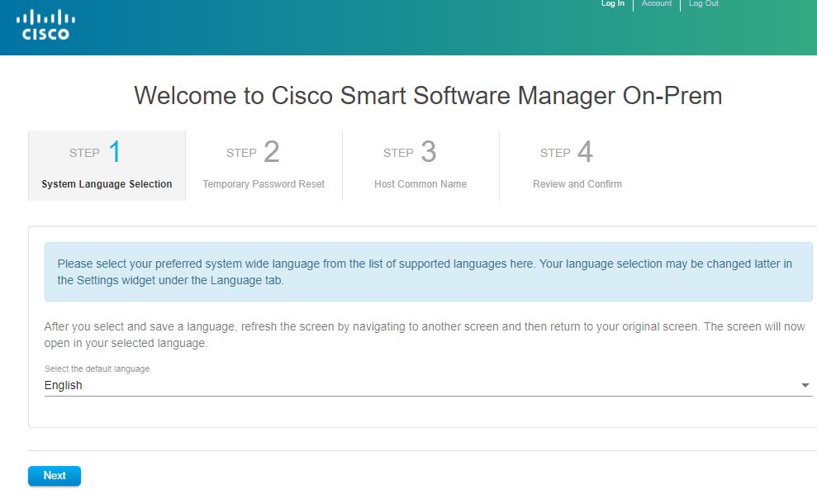Viewport: 817px width, 504px height.
Task: Go to Step 2 Temporary Password Reset
Action: (x=264, y=166)
